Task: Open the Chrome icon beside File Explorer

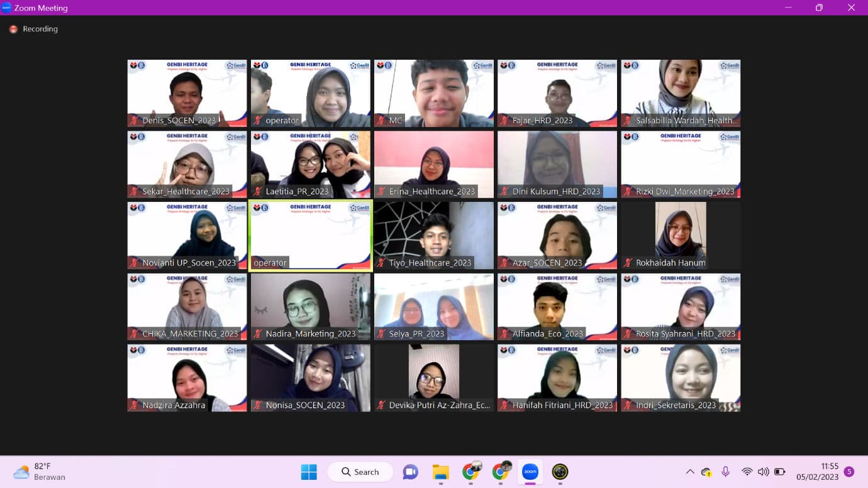Action: click(471, 471)
